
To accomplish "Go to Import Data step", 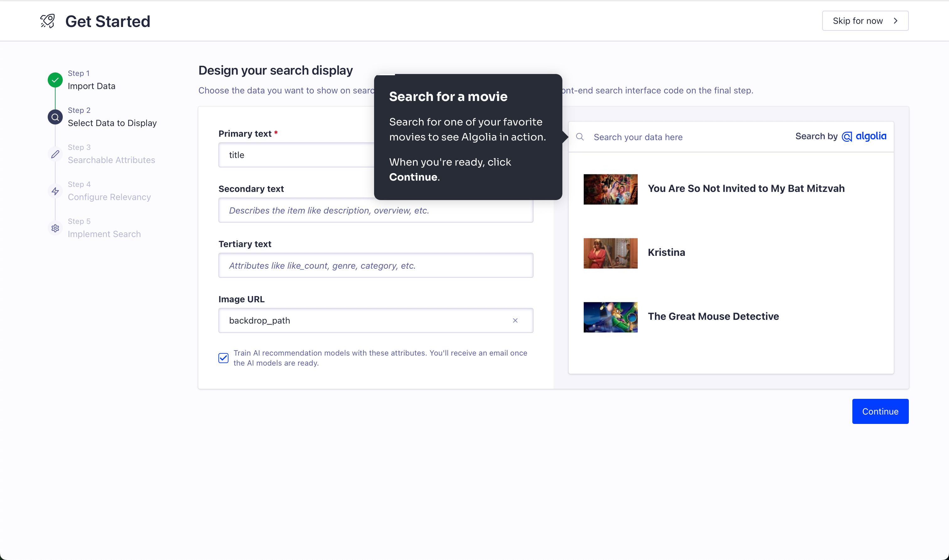I will (x=91, y=86).
